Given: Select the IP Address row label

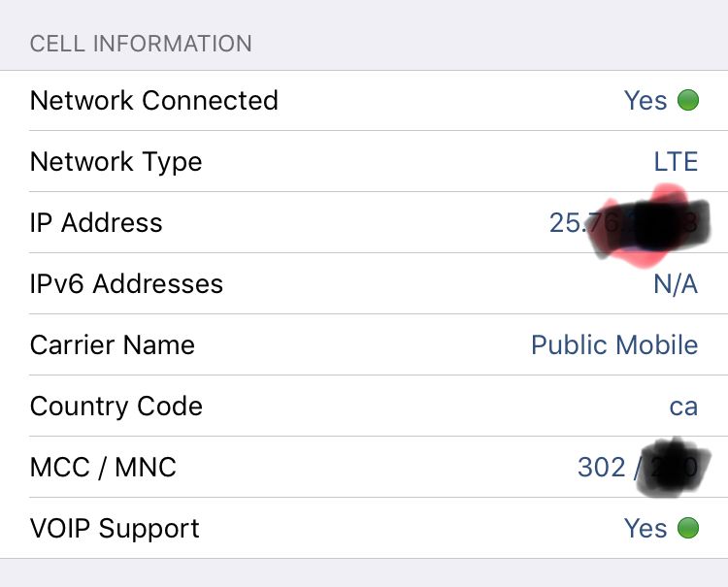Looking at the screenshot, I should point(96,223).
